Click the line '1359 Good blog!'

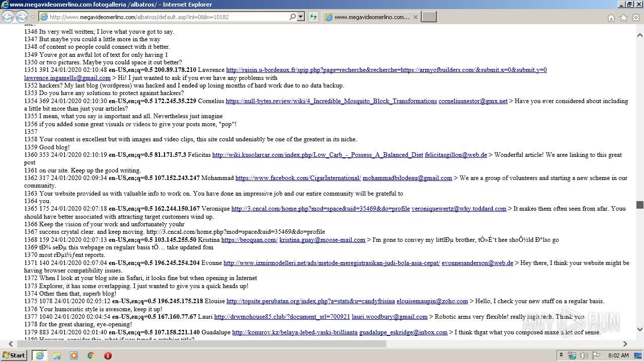[x=47, y=147]
